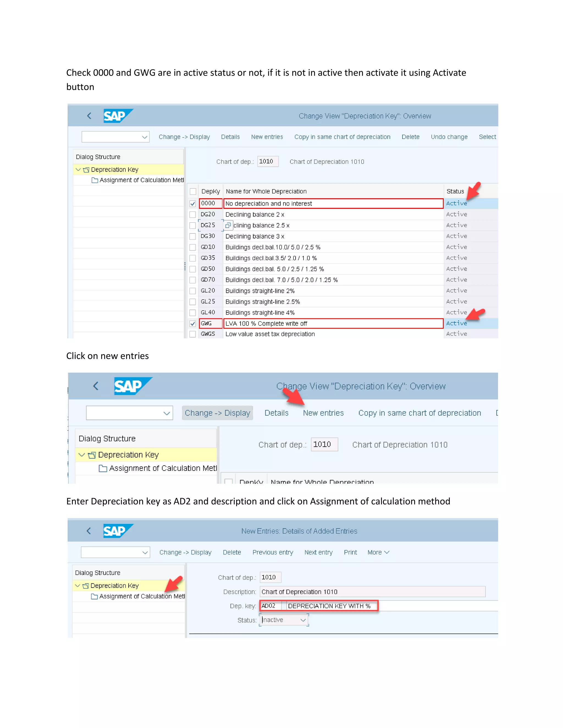Screen dimensions: 563x728
Task: Check the DG20 row checkbox
Action: pyautogui.click(x=192, y=214)
